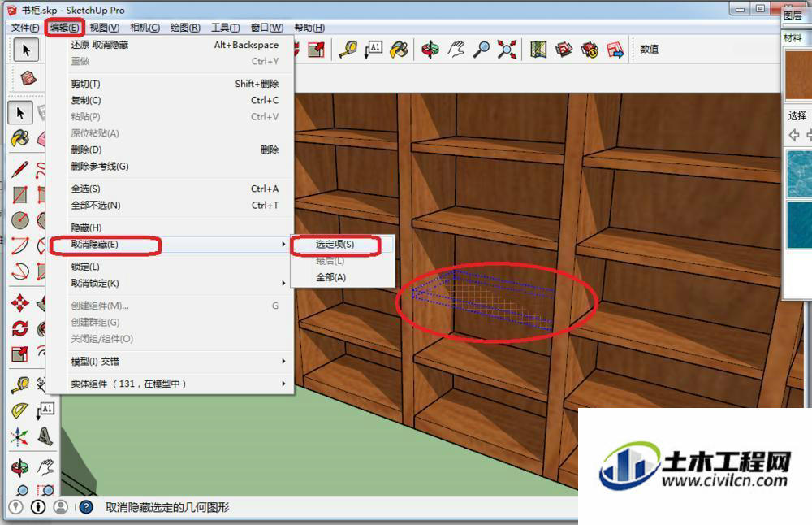Choose the 3D Text tool
This screenshot has height=525, width=812.
point(45,436)
